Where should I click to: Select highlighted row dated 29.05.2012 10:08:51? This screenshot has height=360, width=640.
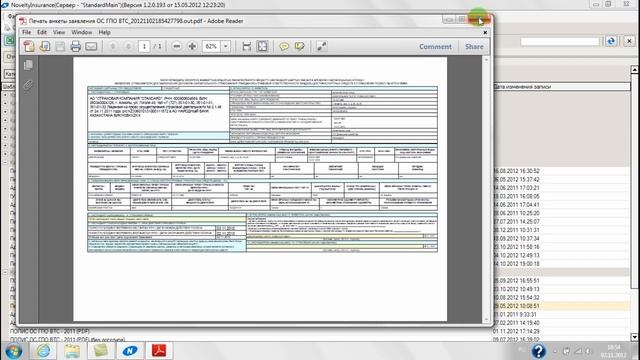(x=517, y=306)
